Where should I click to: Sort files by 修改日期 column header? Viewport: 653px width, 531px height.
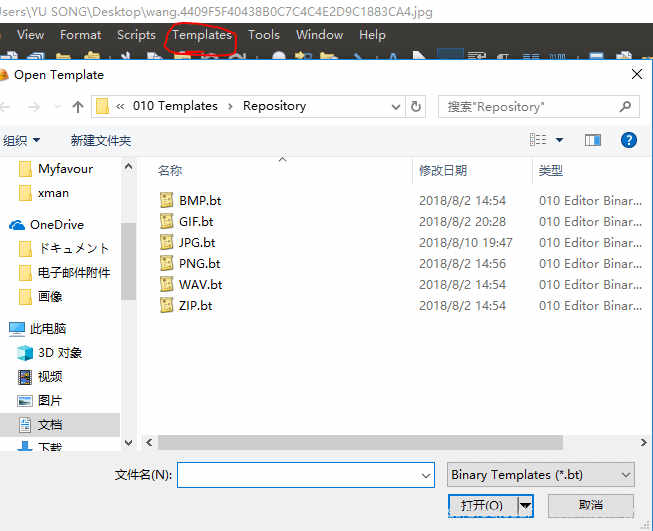tap(443, 171)
